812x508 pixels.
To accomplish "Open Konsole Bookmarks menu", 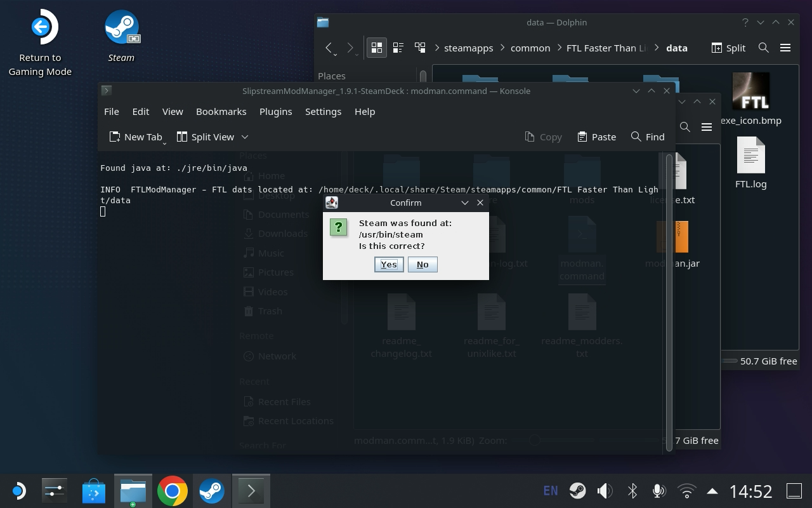I will [221, 111].
